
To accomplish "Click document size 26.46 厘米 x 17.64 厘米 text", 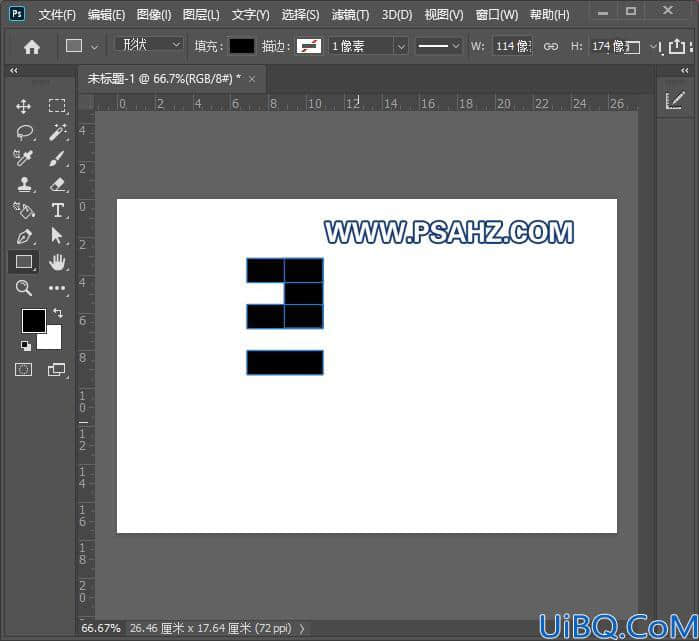I will [210, 629].
